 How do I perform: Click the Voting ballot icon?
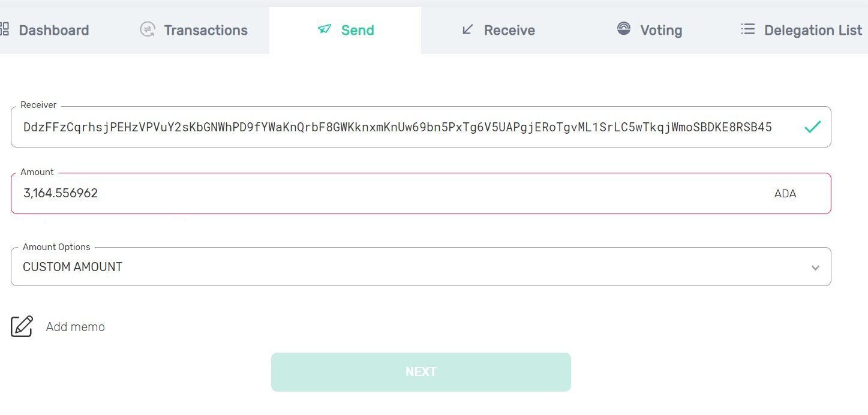click(623, 28)
